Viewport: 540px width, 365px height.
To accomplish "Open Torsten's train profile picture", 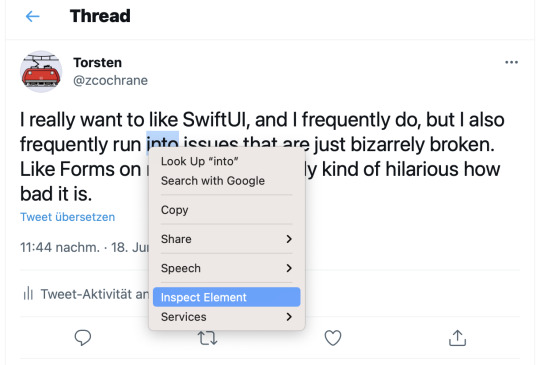I will click(41, 72).
